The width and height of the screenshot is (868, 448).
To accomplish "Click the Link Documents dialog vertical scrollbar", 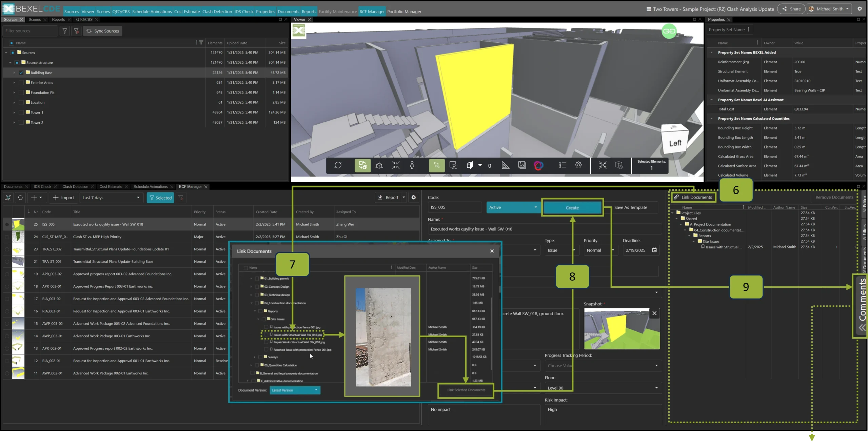I will (491, 334).
